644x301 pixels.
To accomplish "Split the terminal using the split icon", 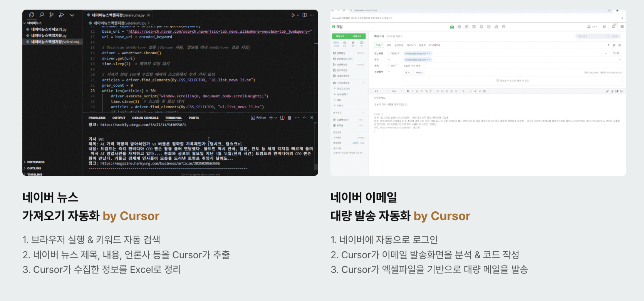I will tap(282, 118).
